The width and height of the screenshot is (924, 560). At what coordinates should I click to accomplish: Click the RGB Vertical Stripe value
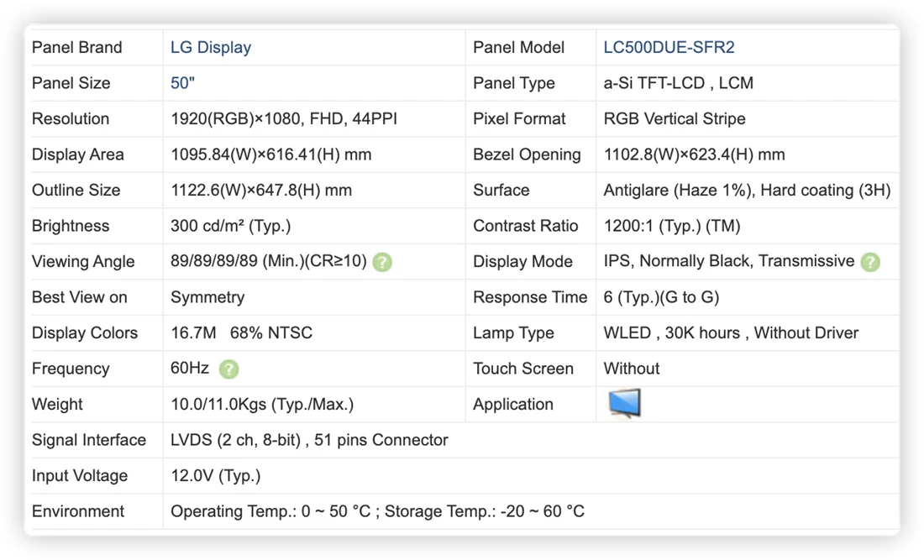click(675, 119)
